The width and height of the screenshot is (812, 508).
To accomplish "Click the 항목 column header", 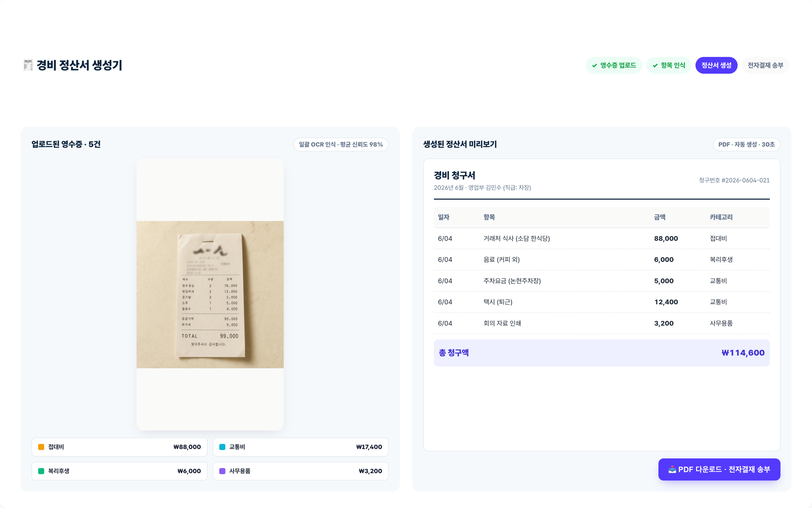I will (489, 217).
